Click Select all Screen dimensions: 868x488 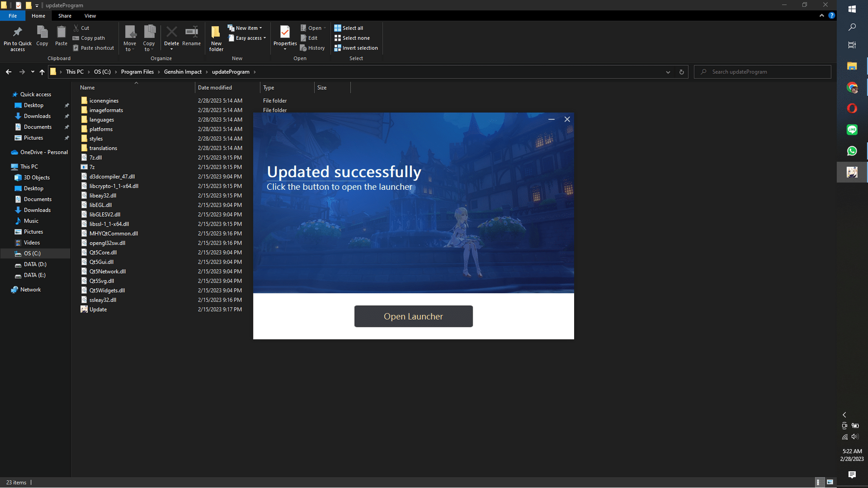pos(349,28)
